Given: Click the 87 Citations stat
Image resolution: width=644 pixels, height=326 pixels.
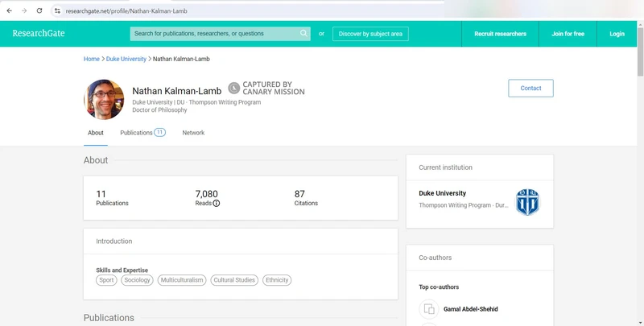Looking at the screenshot, I should [306, 197].
